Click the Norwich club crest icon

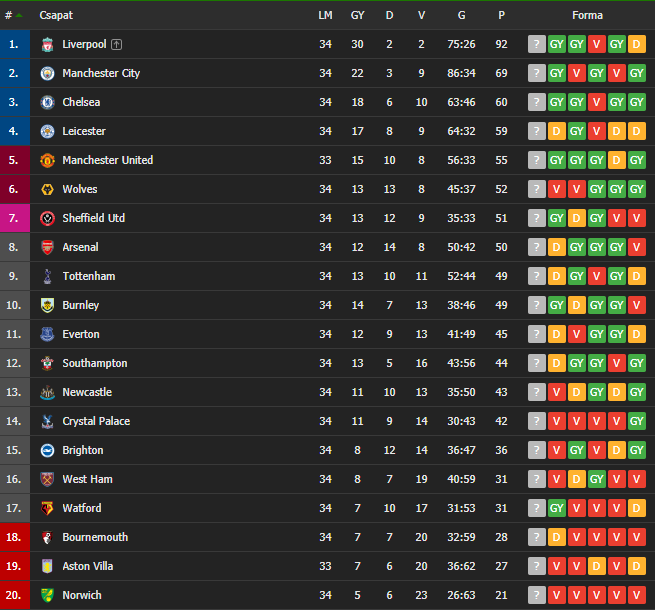47,595
